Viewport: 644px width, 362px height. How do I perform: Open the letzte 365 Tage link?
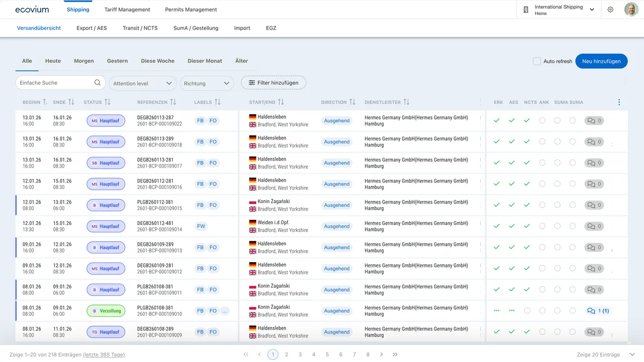pyautogui.click(x=104, y=354)
